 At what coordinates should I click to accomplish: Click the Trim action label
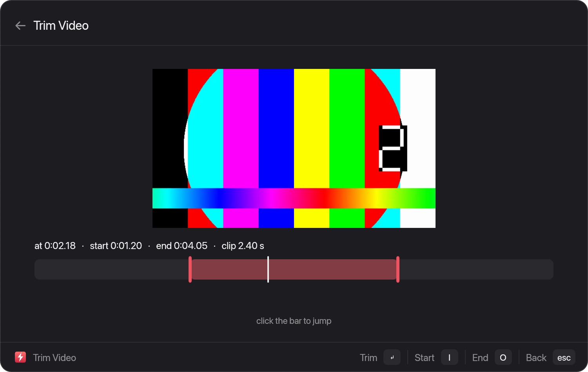368,358
